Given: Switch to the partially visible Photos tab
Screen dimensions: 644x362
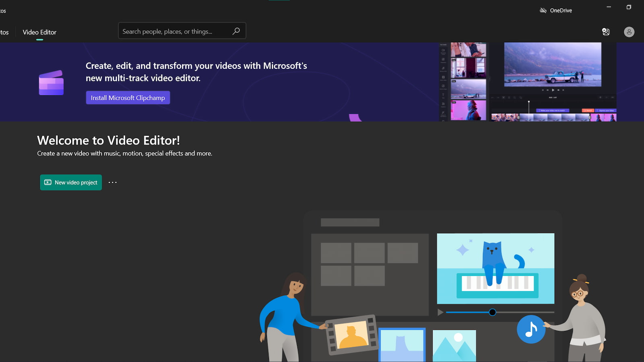Looking at the screenshot, I should [4, 32].
